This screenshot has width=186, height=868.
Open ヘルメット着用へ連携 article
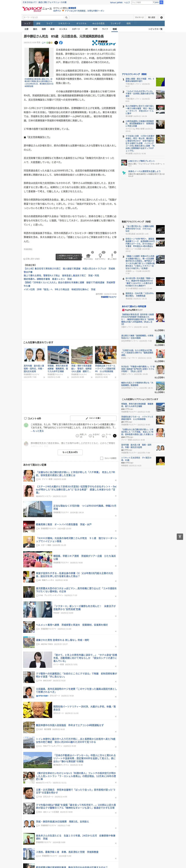(x=72, y=625)
